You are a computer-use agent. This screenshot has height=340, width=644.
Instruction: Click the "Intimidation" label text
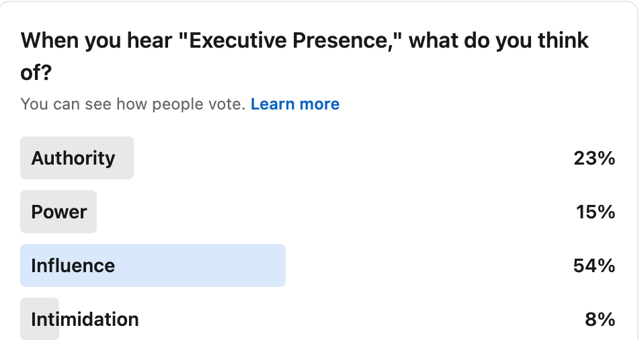85,318
